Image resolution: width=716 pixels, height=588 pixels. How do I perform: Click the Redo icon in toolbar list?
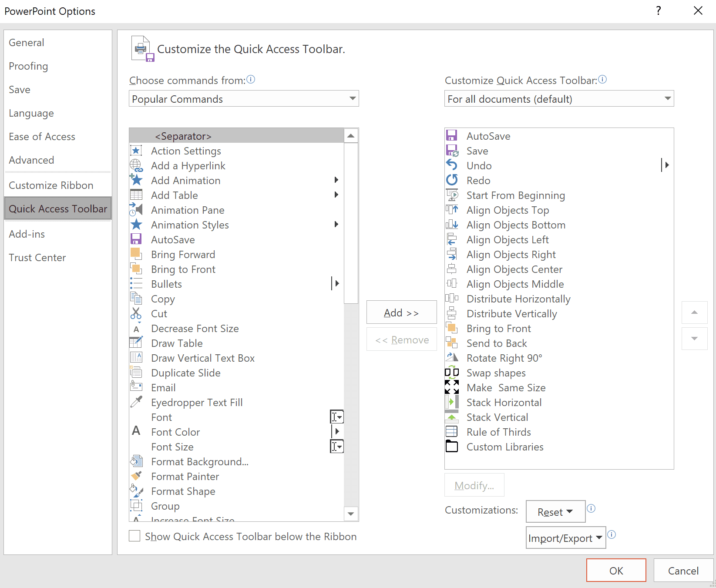point(452,180)
